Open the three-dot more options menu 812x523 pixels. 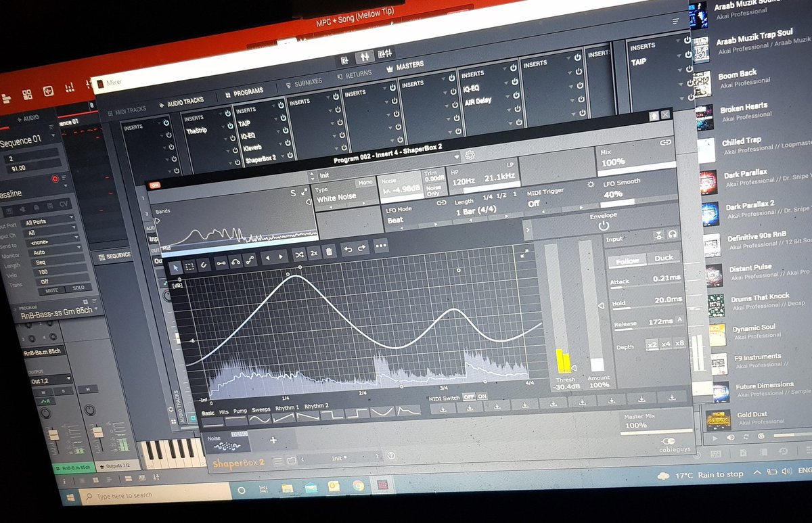pyautogui.click(x=380, y=246)
